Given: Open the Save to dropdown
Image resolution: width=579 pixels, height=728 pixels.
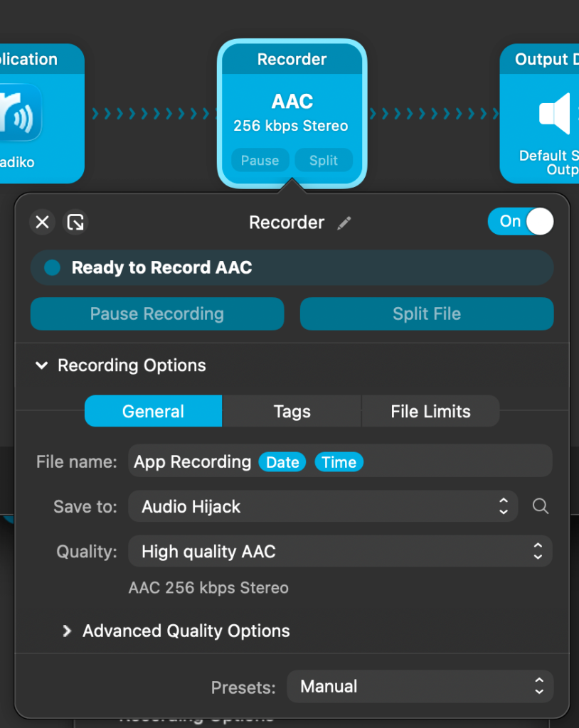Looking at the screenshot, I should [x=323, y=507].
